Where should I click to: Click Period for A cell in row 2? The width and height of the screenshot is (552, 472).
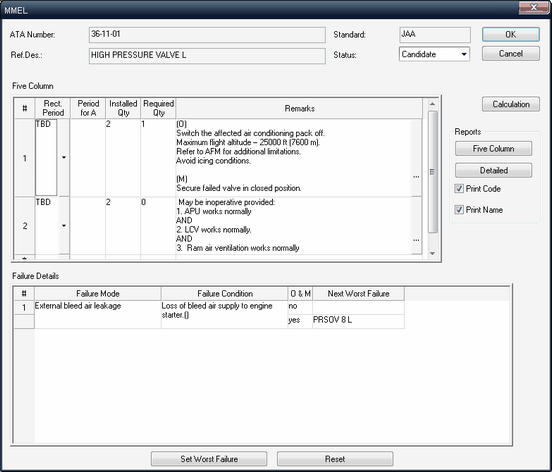click(x=88, y=226)
